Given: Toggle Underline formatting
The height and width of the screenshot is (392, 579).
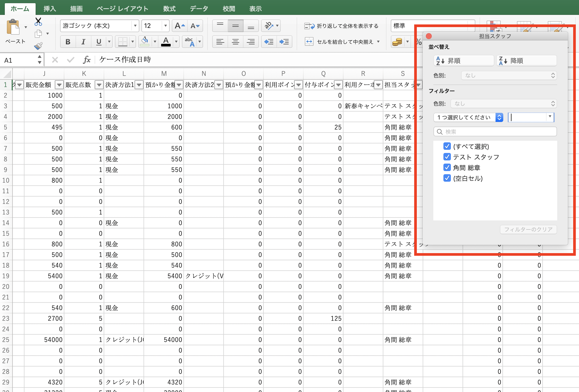Looking at the screenshot, I should [99, 42].
